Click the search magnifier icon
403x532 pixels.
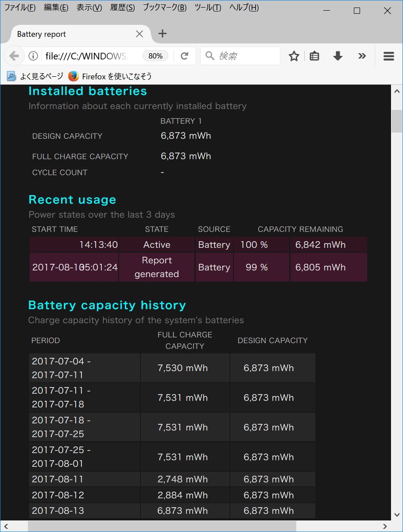point(210,56)
